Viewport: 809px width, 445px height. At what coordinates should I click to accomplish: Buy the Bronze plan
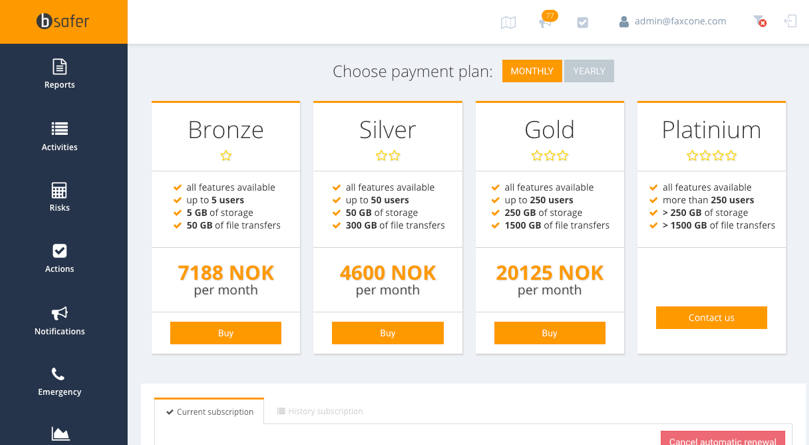pos(225,333)
